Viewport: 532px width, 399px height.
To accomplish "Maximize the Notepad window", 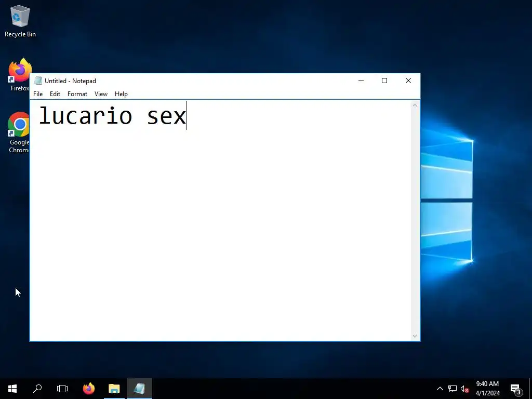I will coord(384,81).
